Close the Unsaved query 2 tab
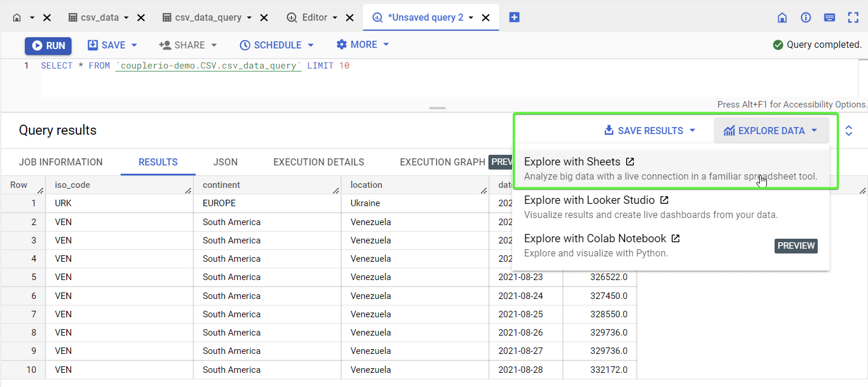This screenshot has height=387, width=868. pyautogui.click(x=486, y=18)
